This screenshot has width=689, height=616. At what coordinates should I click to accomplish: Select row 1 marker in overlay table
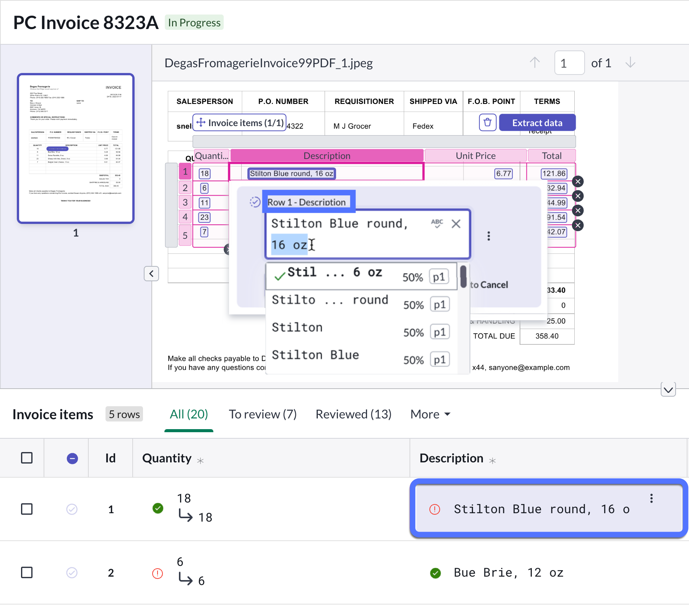pyautogui.click(x=185, y=172)
